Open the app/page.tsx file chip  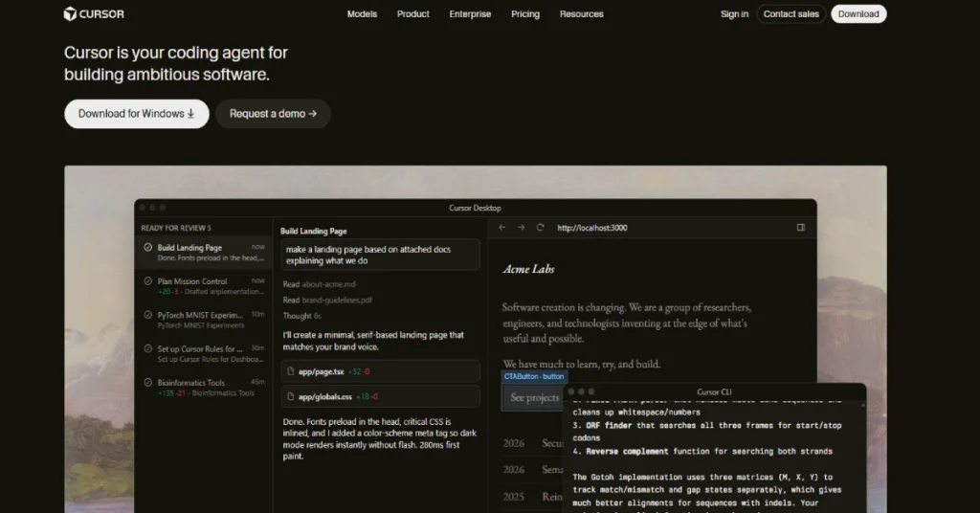click(x=380, y=371)
